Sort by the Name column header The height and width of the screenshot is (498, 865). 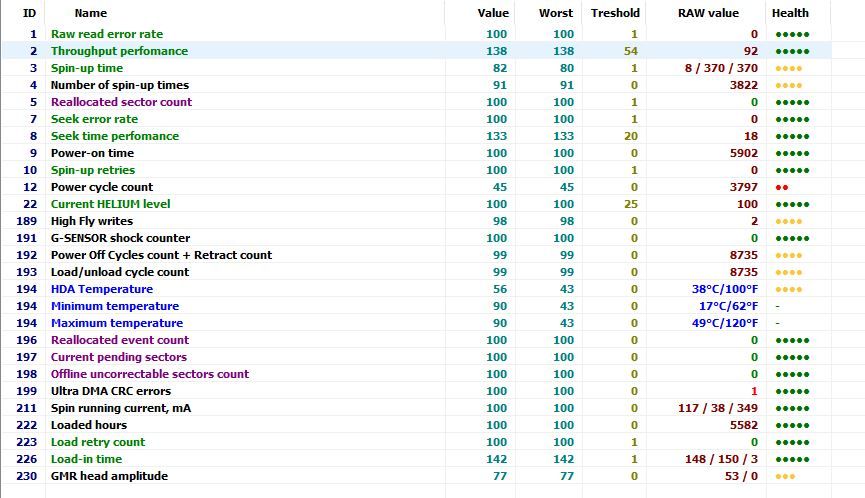90,13
